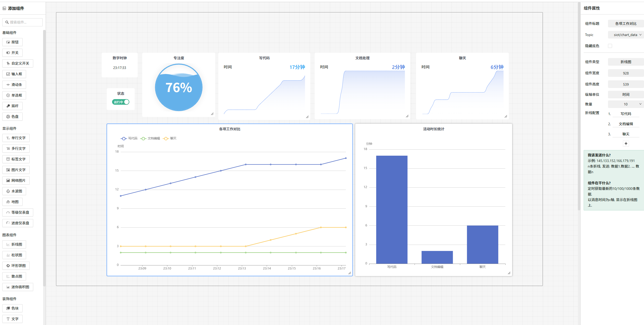Add a 按钮 button component

(x=12, y=42)
